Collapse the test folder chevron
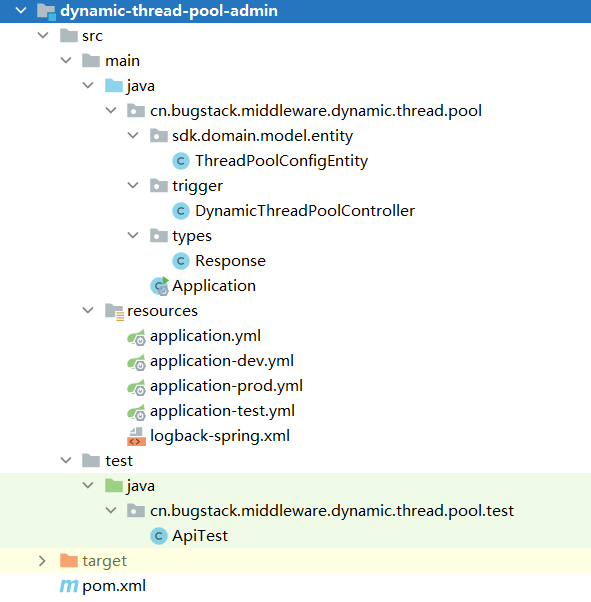 pyautogui.click(x=66, y=460)
